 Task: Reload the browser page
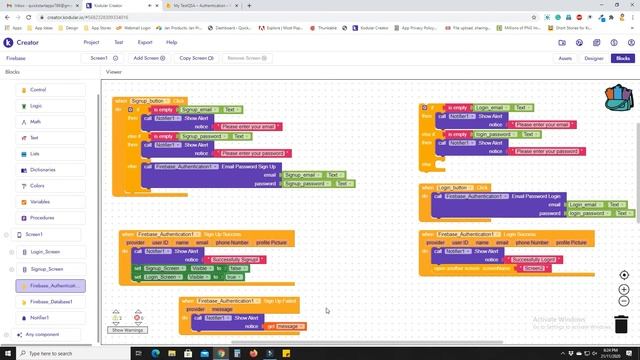pyautogui.click(x=29, y=17)
